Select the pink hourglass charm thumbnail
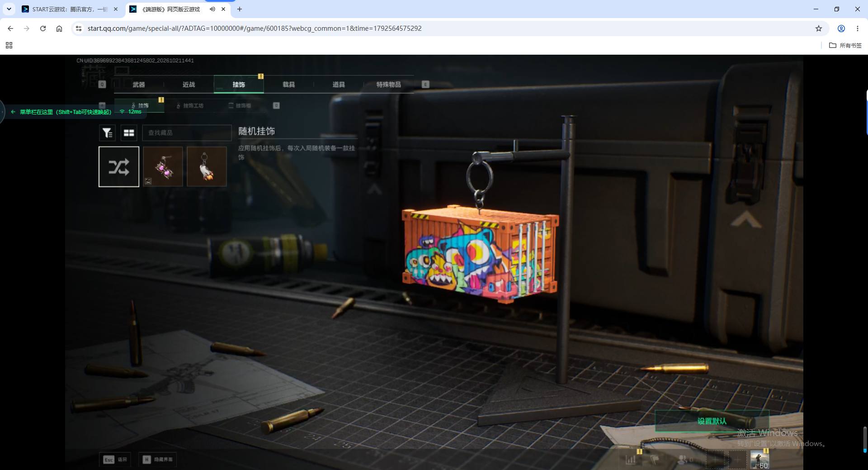This screenshot has height=470, width=868. click(x=163, y=166)
